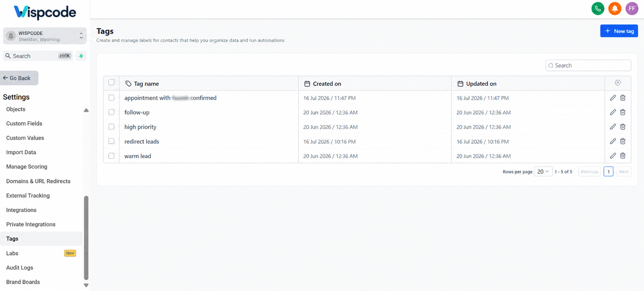Go to Custom Values
This screenshot has width=644, height=291.
pos(25,138)
